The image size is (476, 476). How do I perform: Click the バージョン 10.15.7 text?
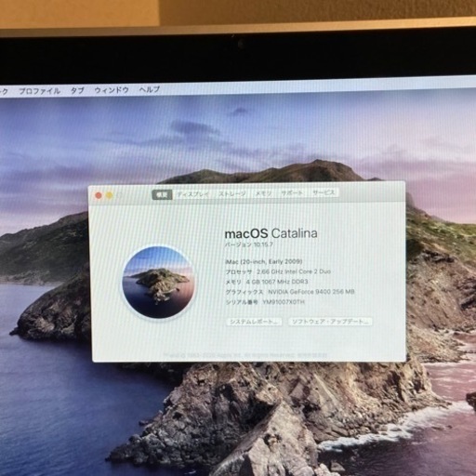249,245
